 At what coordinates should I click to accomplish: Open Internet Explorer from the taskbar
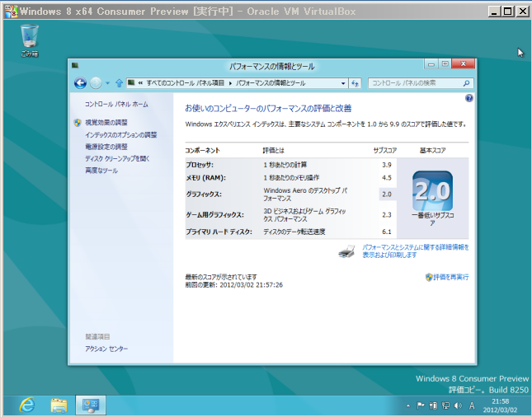coord(27,405)
